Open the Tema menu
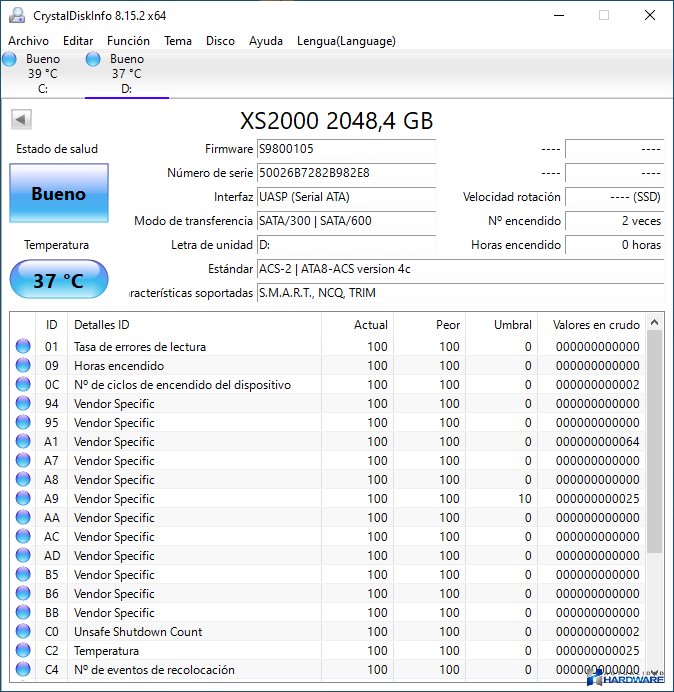The image size is (674, 692). [x=178, y=41]
